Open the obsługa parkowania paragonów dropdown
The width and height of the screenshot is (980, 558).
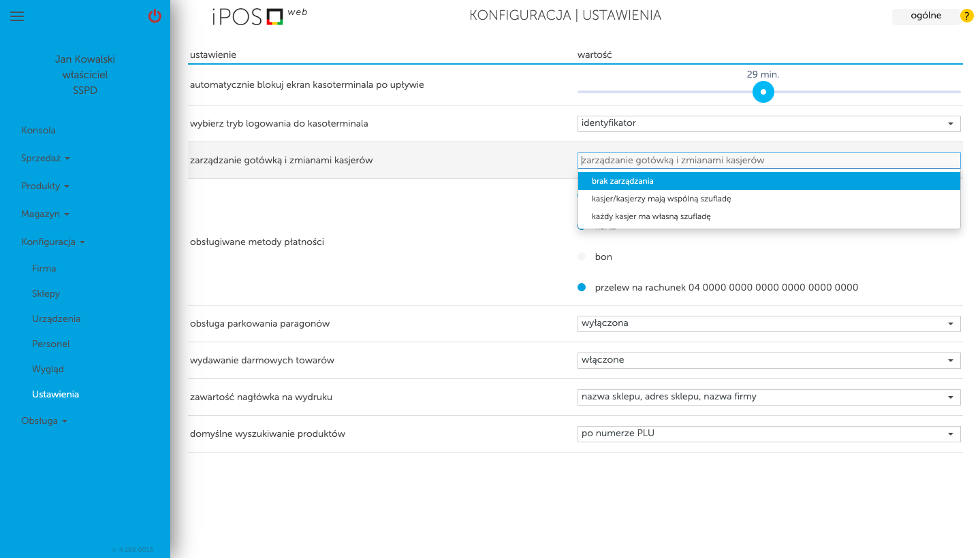[x=769, y=324]
